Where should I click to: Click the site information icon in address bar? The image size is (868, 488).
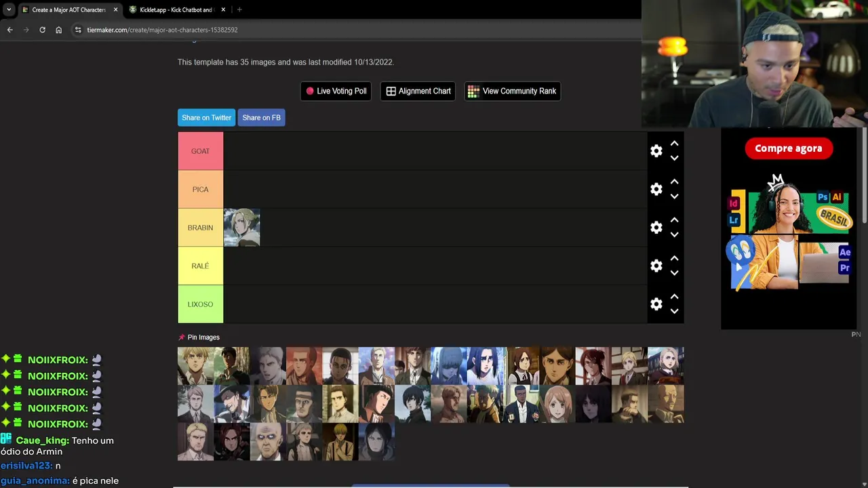coord(78,30)
